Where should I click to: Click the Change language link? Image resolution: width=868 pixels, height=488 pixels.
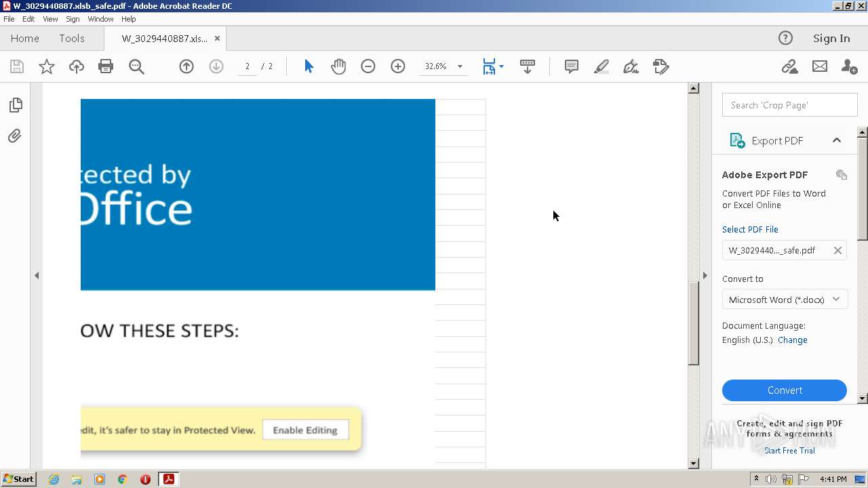[x=793, y=340]
